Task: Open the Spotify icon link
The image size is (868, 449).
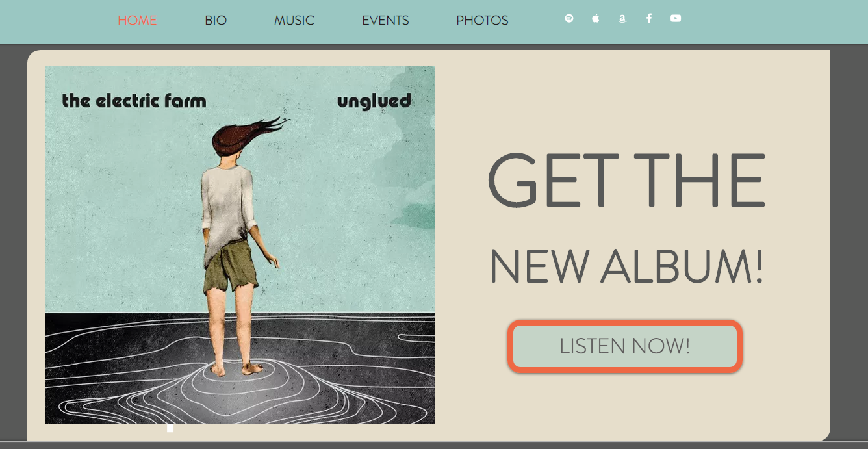Action: coord(569,18)
